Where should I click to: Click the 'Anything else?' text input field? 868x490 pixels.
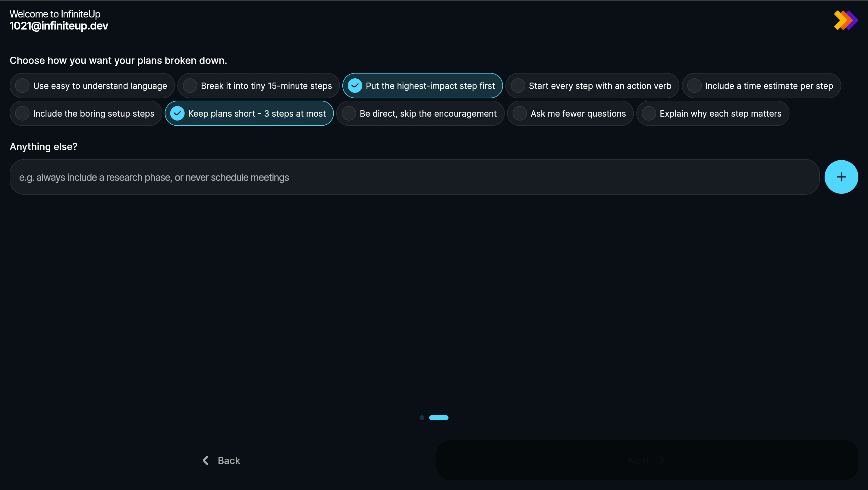(414, 177)
